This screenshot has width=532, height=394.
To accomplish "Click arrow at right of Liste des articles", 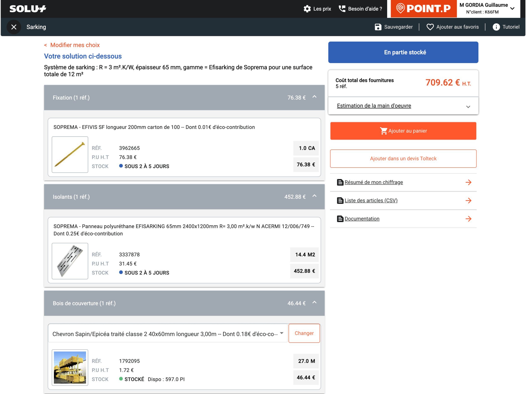I will click(x=468, y=201).
